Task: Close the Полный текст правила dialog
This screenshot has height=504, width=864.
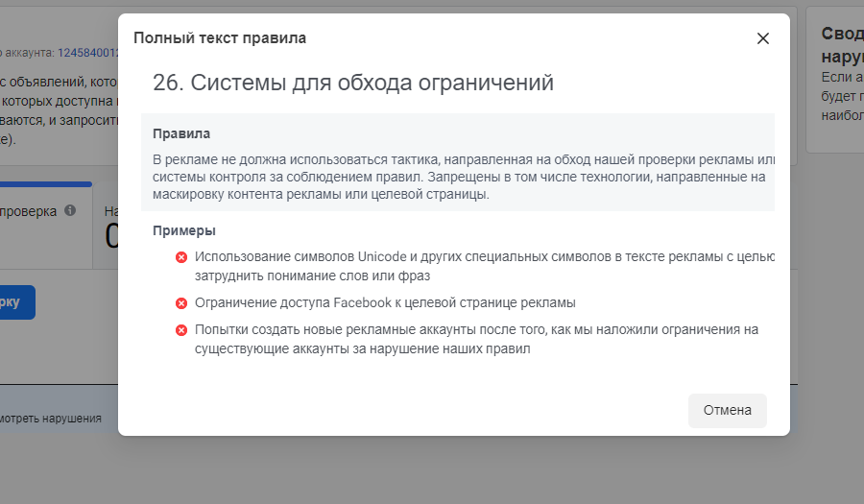Action: click(762, 38)
